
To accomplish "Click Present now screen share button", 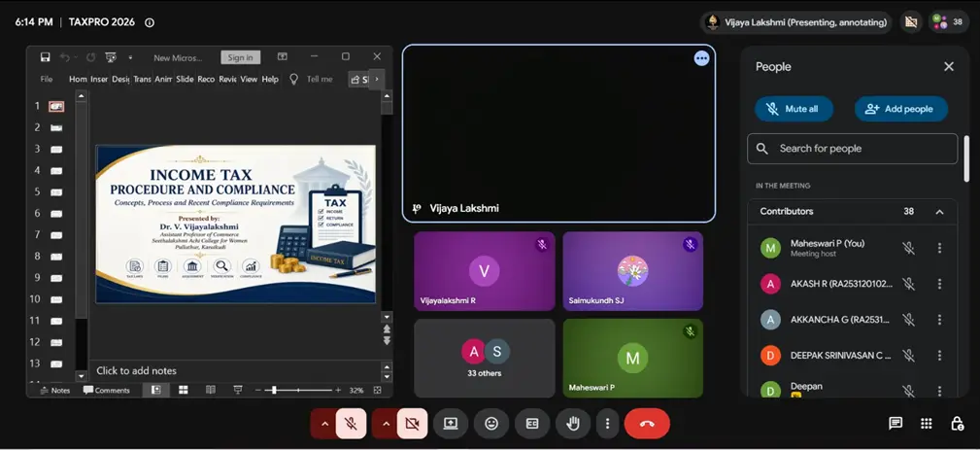I will pos(451,424).
